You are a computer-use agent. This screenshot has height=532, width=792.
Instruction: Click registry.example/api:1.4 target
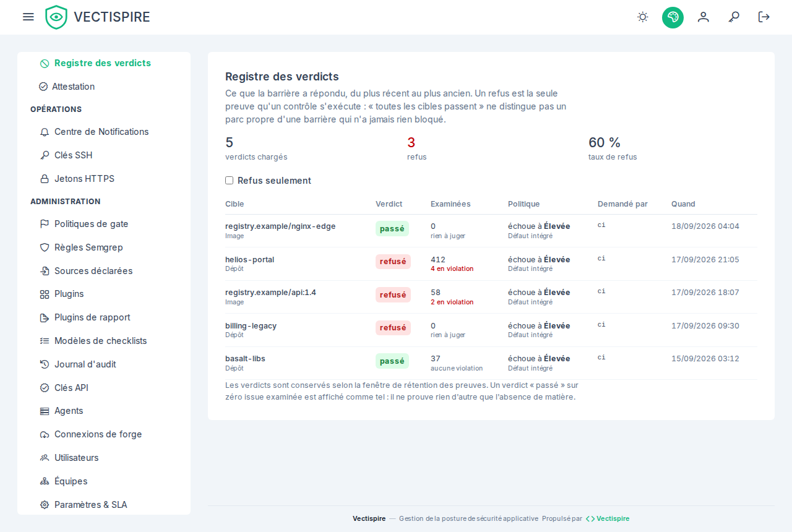[270, 293]
